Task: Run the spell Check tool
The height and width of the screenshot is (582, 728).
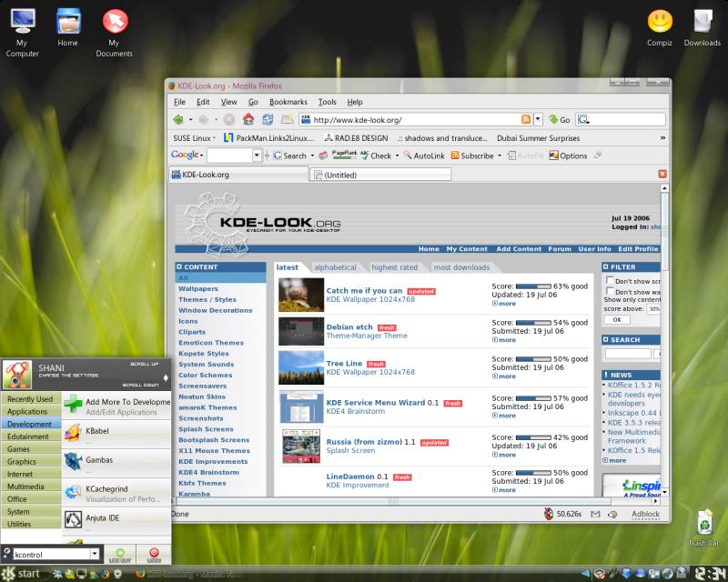Action: coord(376,156)
